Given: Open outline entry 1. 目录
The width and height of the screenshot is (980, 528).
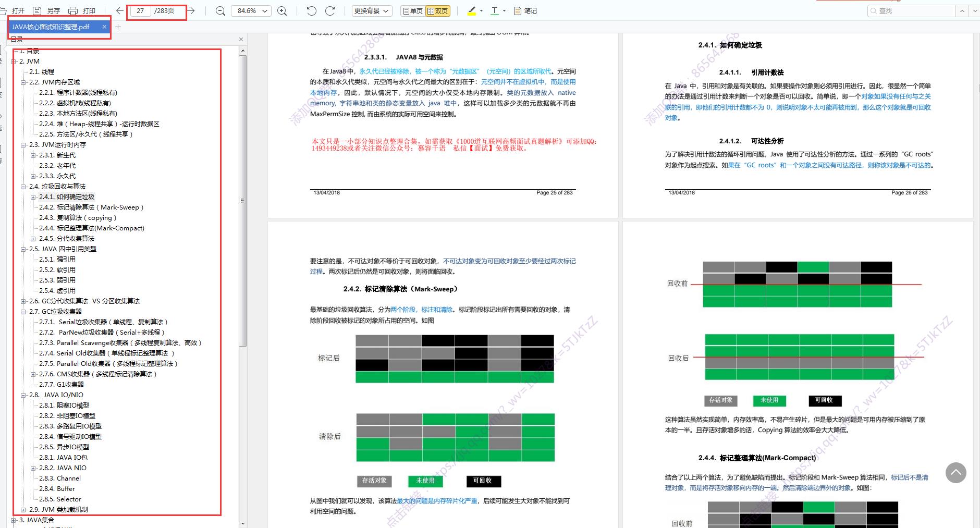Looking at the screenshot, I should pos(29,51).
